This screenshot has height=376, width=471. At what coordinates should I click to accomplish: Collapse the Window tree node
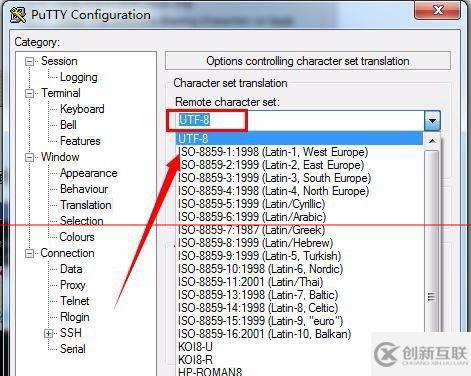click(x=30, y=157)
